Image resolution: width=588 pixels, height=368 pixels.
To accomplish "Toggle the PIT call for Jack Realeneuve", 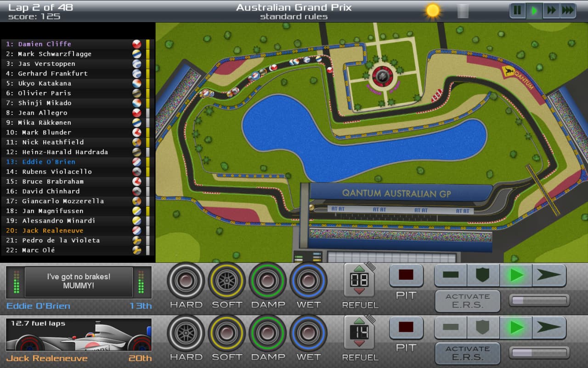I will (x=406, y=328).
